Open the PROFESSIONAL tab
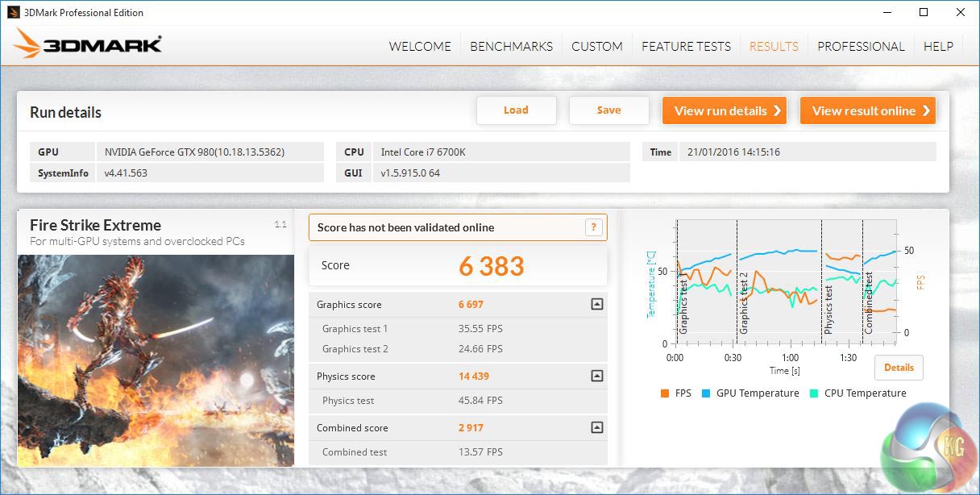980x495 pixels. [861, 46]
